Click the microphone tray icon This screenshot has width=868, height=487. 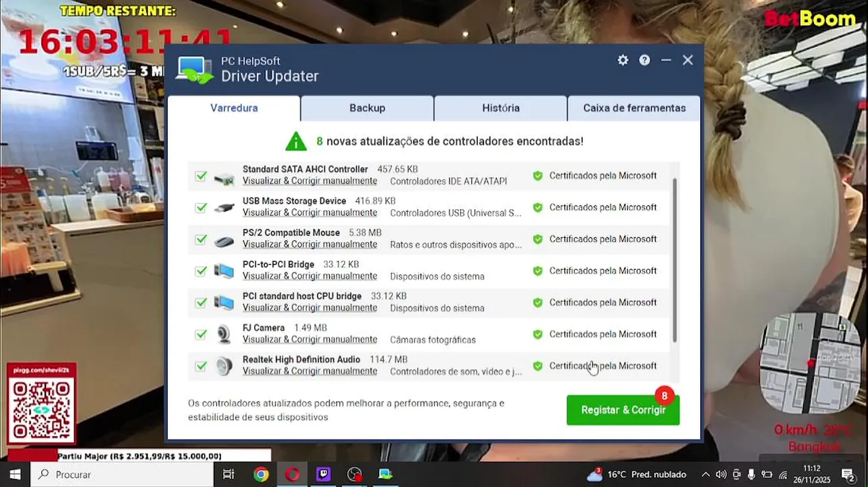click(x=751, y=474)
